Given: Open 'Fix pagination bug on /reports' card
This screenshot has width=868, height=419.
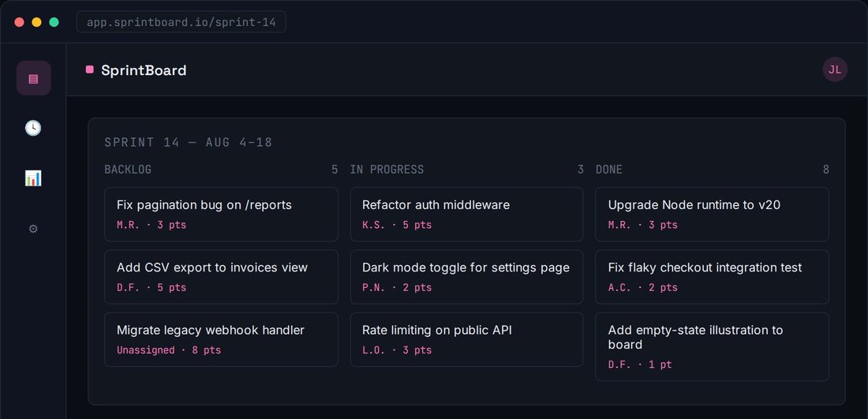Looking at the screenshot, I should pos(221,214).
